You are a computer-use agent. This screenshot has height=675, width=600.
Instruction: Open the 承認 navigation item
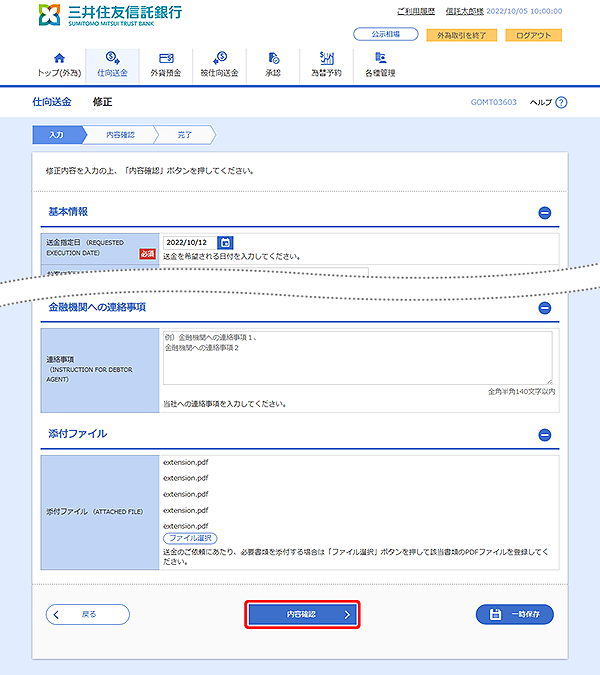point(273,65)
